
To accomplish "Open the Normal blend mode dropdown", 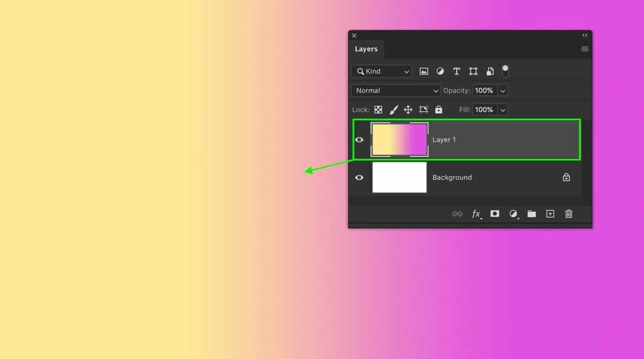I will click(396, 91).
